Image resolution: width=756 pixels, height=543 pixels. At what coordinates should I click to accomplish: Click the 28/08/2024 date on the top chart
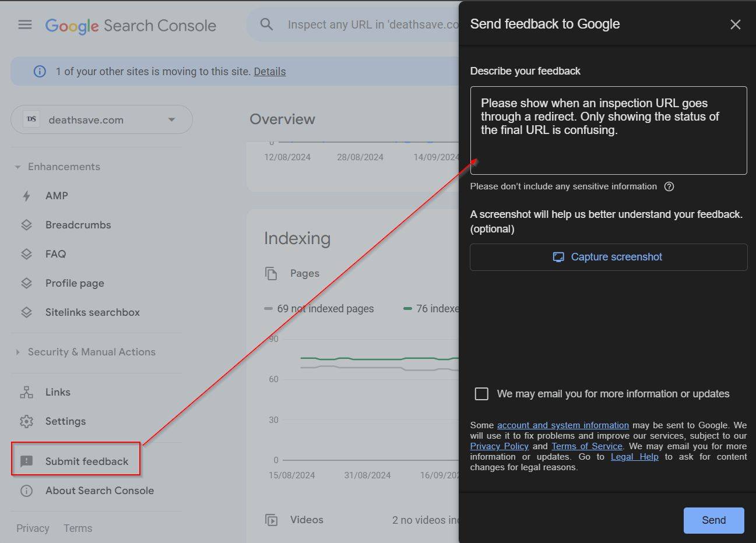click(x=360, y=157)
